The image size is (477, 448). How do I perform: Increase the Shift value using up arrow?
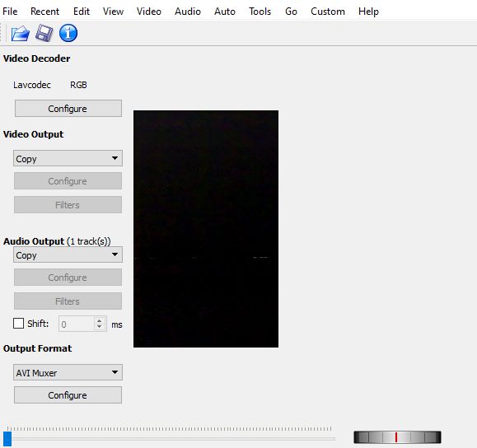100,320
